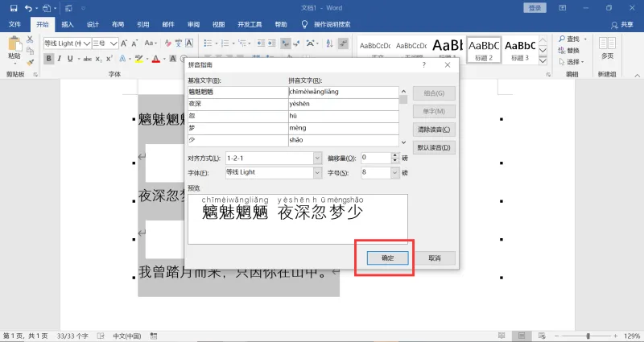Cancel the dialog with 取消

[x=434, y=258]
